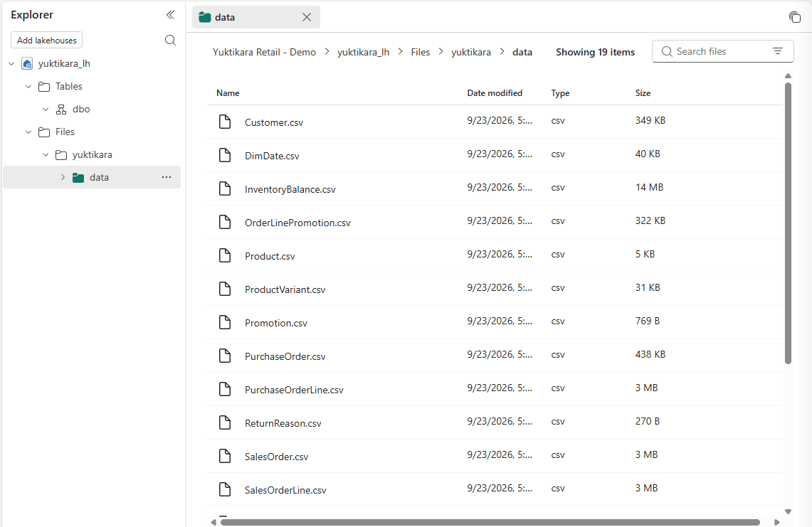Click the scroll-down arrow of file list

(x=789, y=511)
